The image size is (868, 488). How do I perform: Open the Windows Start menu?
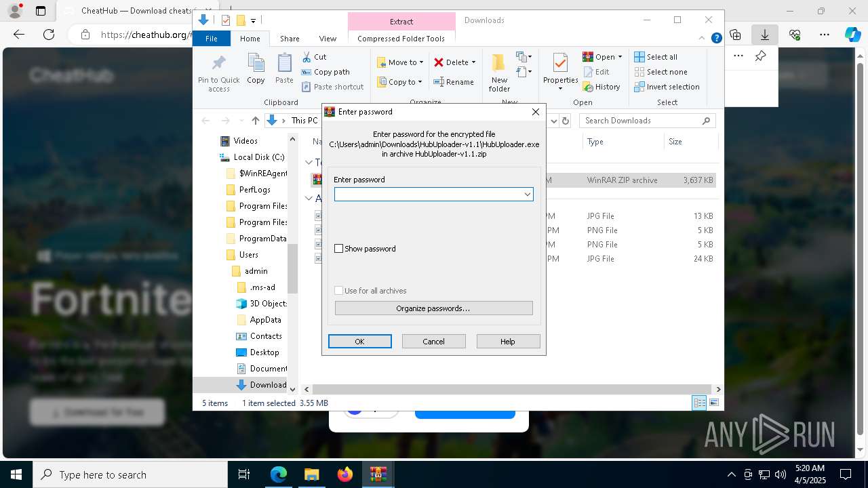(x=16, y=474)
